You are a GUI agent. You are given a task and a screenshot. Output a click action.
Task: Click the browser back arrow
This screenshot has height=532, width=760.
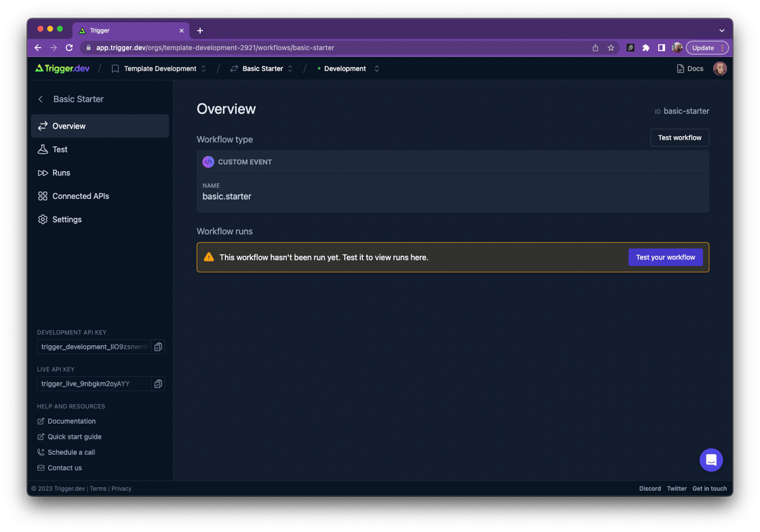(x=38, y=47)
